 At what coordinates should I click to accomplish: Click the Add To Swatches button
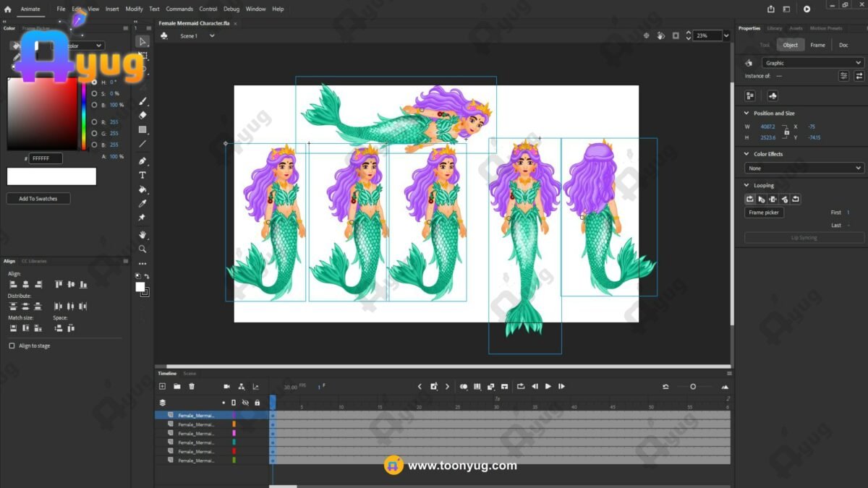click(x=38, y=199)
